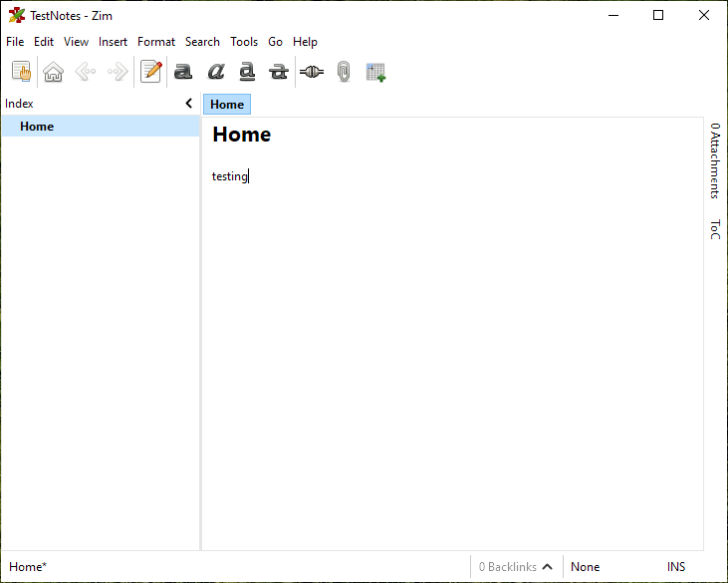Go to the Home page icon
Viewport: 728px width, 583px height.
coord(54,72)
